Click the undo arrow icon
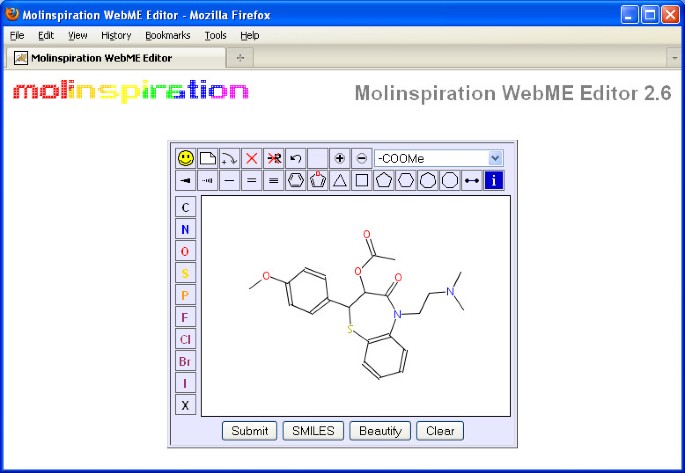The width and height of the screenshot is (685, 473). click(x=296, y=158)
